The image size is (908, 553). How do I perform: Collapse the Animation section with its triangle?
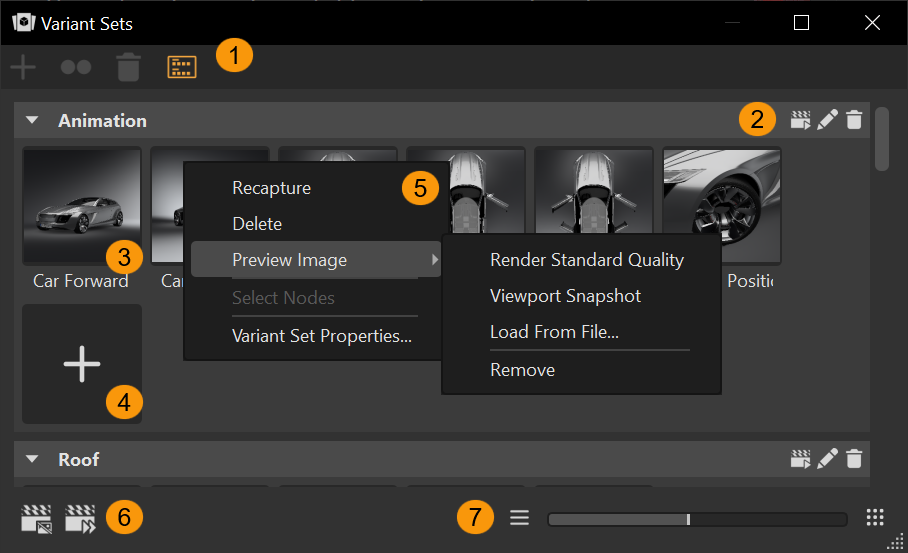[x=32, y=120]
